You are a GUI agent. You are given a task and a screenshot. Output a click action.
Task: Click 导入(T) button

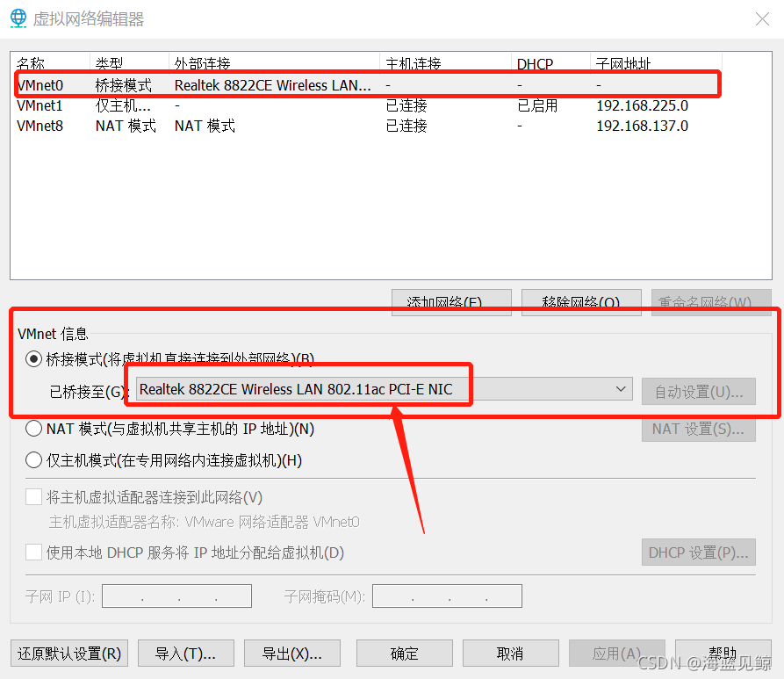pyautogui.click(x=186, y=654)
